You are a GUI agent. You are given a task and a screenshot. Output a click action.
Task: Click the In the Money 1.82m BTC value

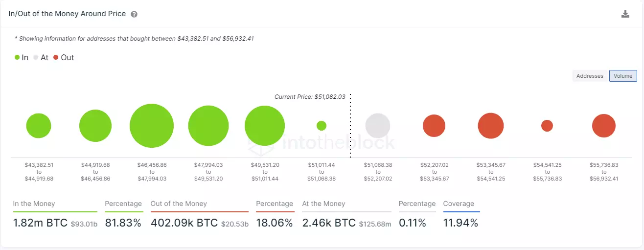click(x=41, y=223)
